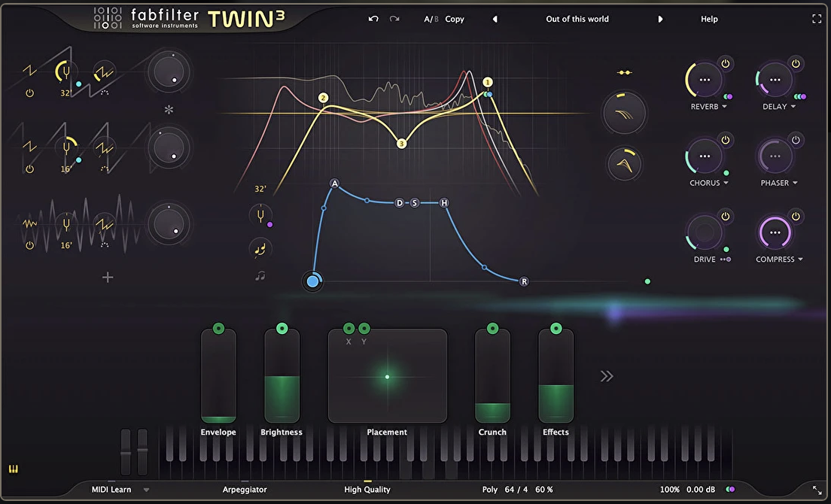The width and height of the screenshot is (831, 504).
Task: Open the Help menu
Action: (x=709, y=19)
